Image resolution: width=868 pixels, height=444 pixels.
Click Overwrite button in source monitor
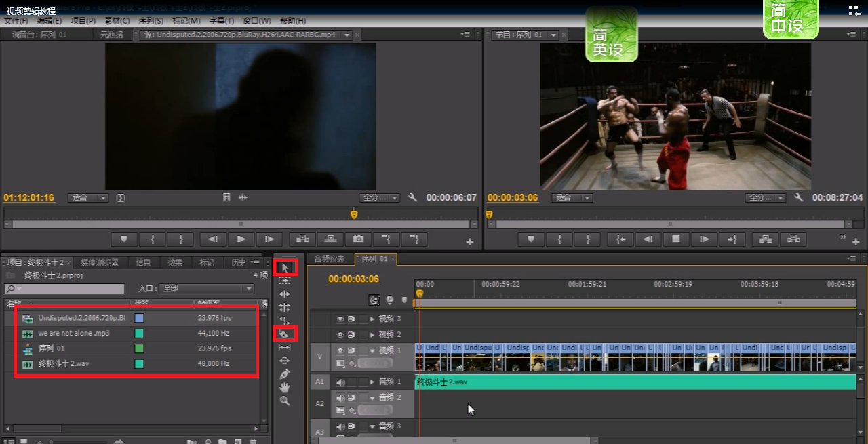pos(330,239)
